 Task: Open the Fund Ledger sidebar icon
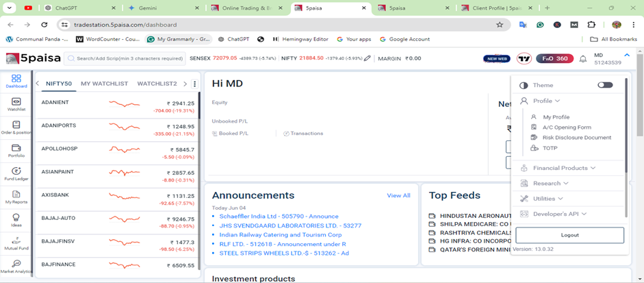16,173
